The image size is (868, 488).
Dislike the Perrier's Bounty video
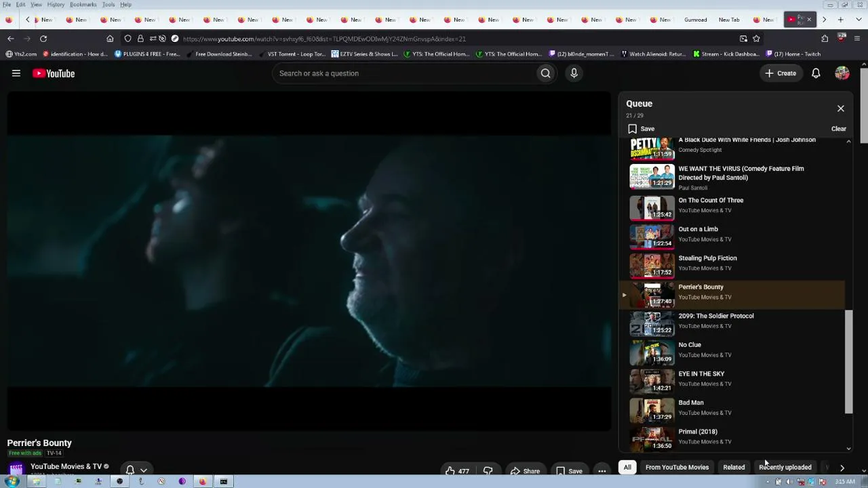[x=488, y=471]
